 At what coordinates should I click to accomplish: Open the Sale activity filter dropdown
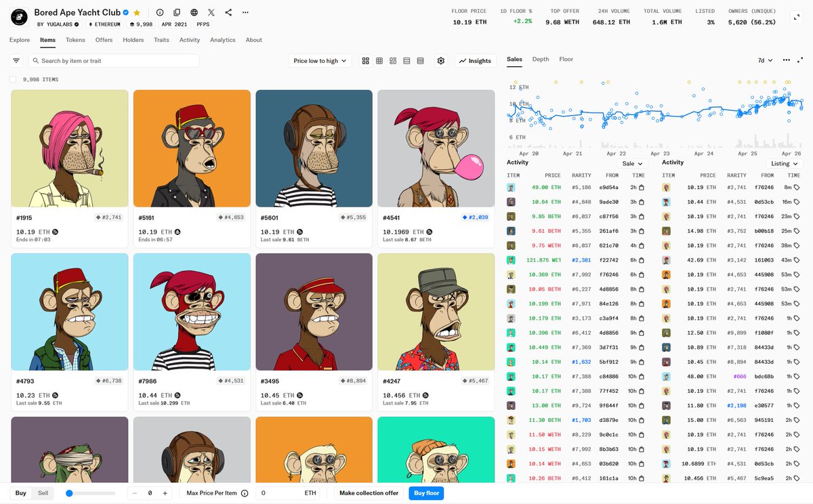pyautogui.click(x=633, y=163)
